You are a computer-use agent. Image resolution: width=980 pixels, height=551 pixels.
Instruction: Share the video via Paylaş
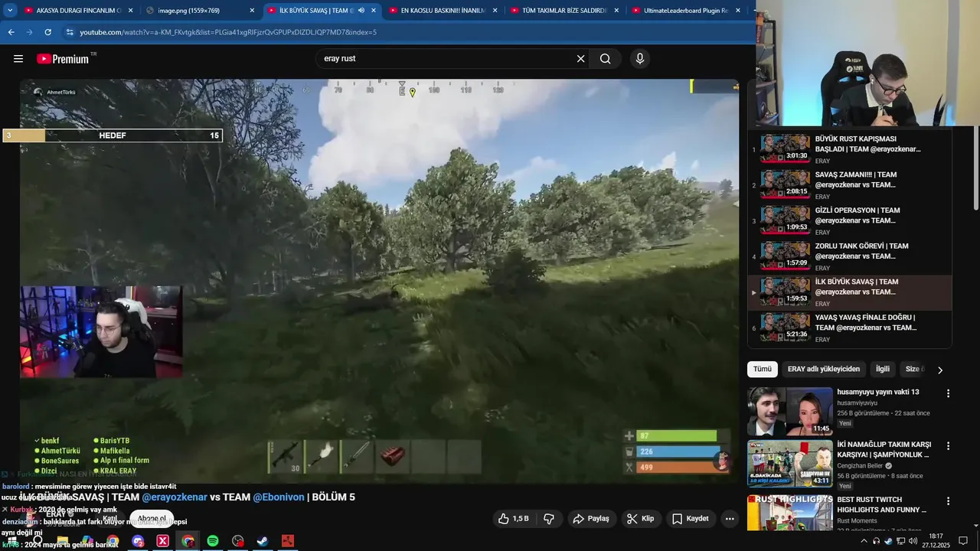[591, 519]
